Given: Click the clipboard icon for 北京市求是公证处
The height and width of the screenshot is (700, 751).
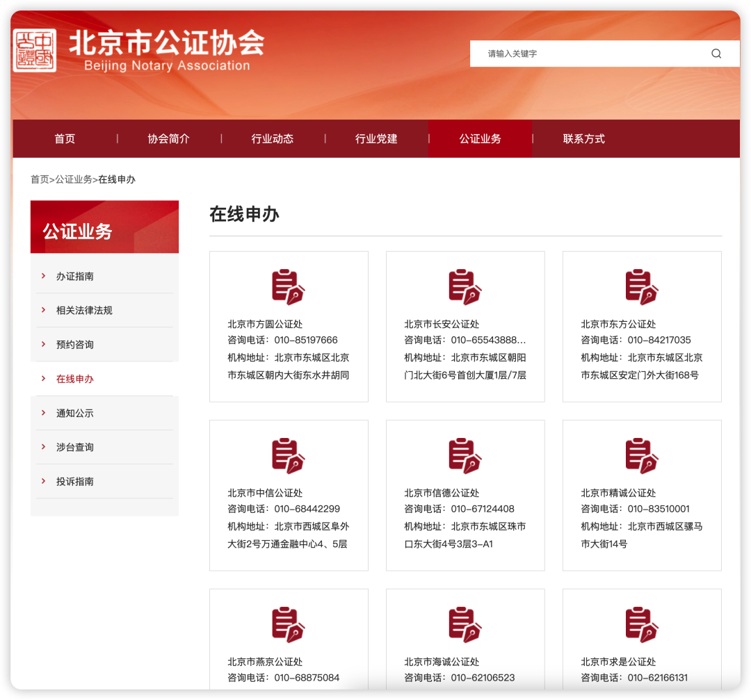Looking at the screenshot, I should pos(642,625).
